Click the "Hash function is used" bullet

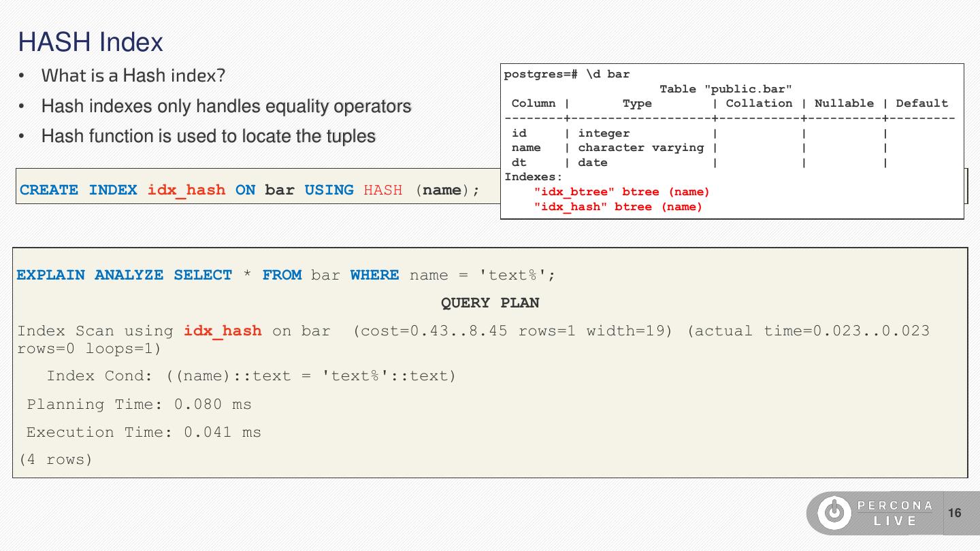(x=208, y=136)
